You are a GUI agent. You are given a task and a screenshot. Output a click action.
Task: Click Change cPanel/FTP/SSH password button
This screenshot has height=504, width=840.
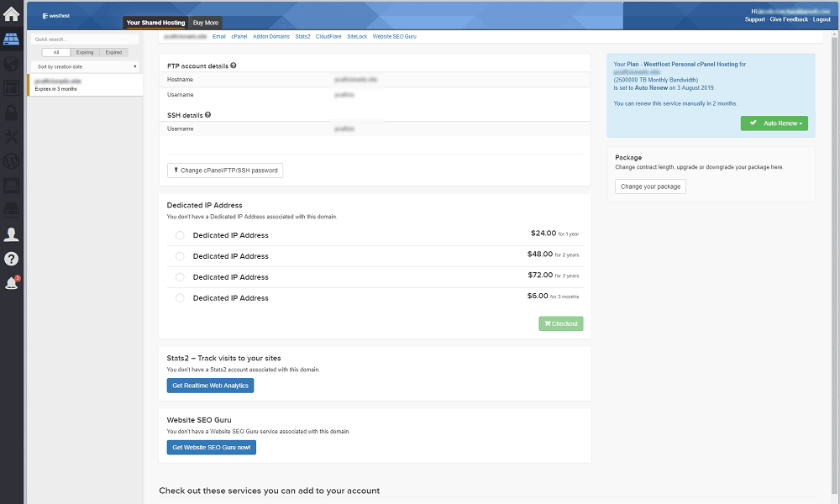click(x=225, y=171)
